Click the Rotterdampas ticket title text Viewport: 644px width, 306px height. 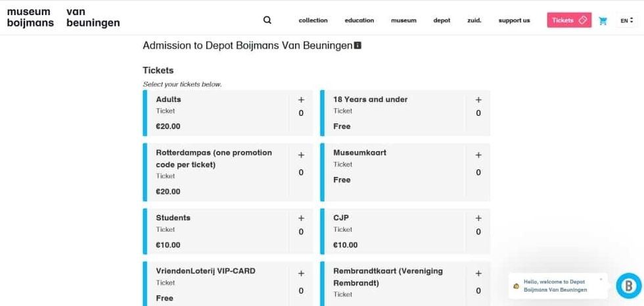(x=214, y=159)
